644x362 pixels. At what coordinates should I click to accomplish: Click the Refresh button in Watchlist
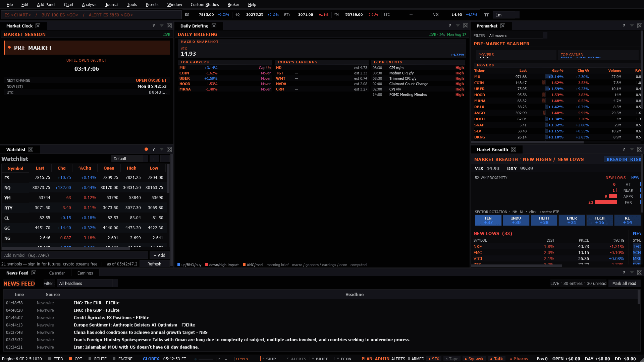[154, 264]
